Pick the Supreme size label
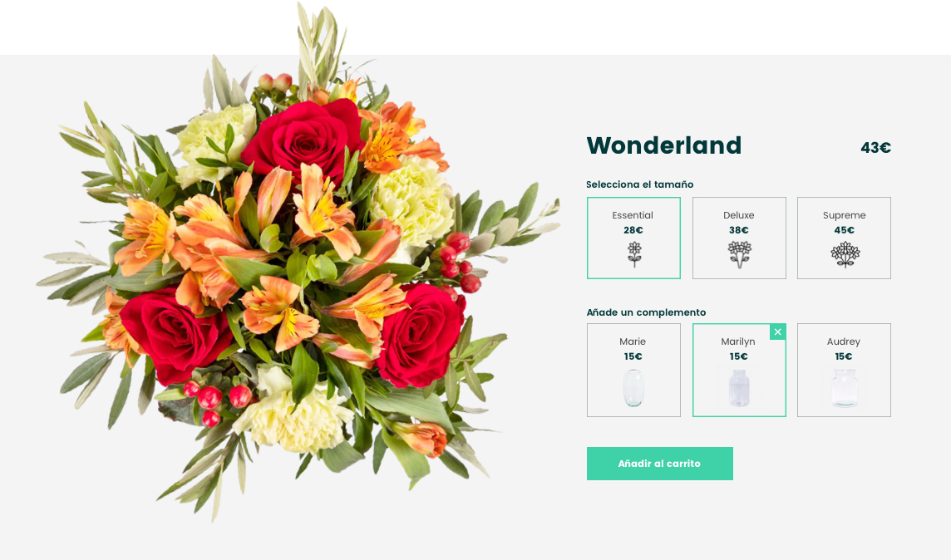This screenshot has height=560, width=951. (x=845, y=215)
